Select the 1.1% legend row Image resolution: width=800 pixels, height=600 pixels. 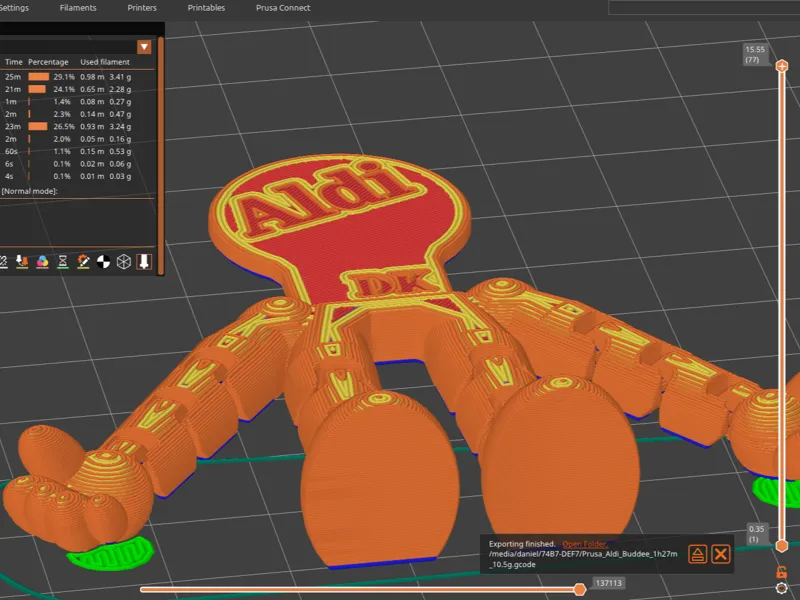78,152
